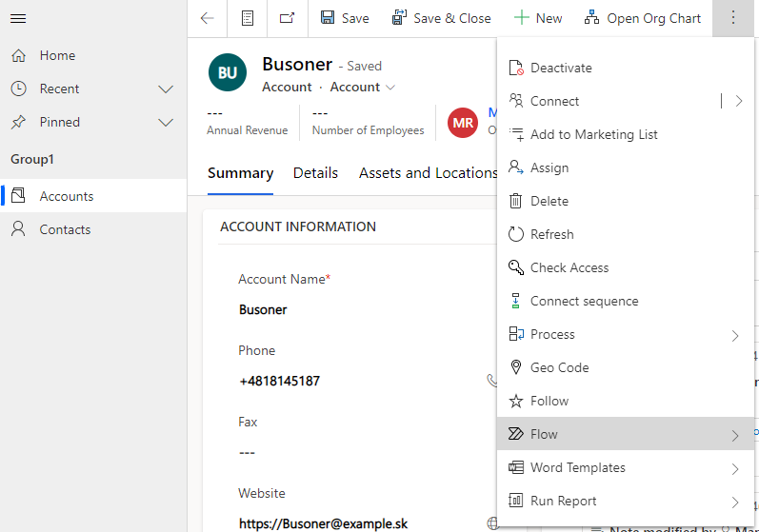This screenshot has width=759, height=532.
Task: Open the Account form selector dropdown
Action: [x=363, y=87]
